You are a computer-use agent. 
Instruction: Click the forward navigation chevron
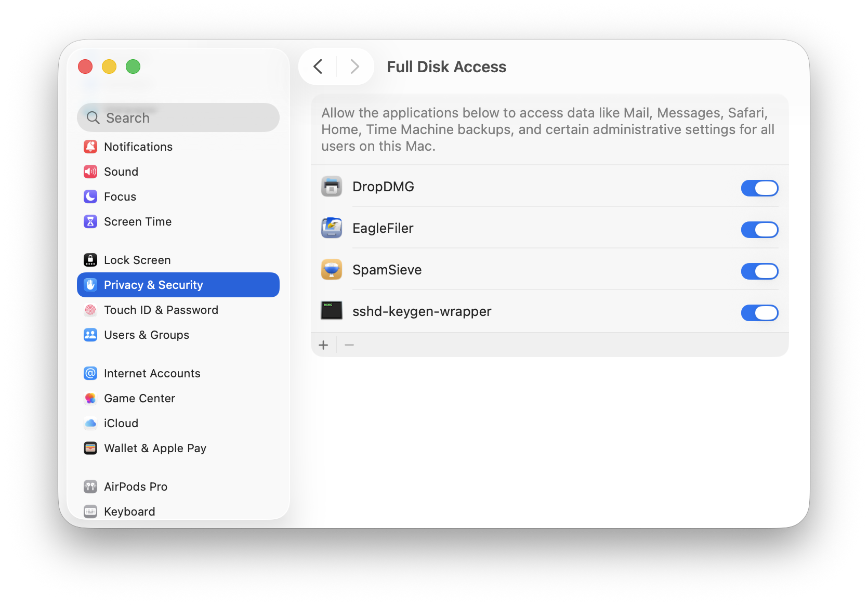(354, 67)
